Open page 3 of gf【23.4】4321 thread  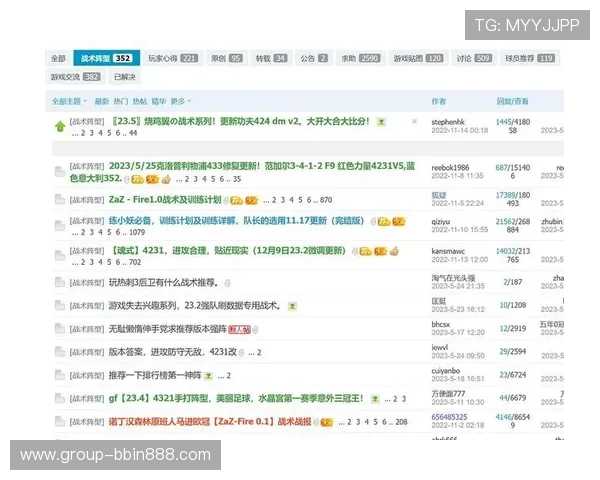(404, 399)
